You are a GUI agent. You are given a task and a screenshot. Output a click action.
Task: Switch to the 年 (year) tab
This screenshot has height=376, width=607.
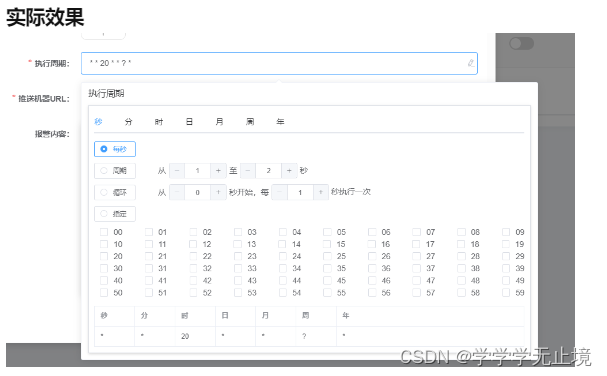pos(280,122)
